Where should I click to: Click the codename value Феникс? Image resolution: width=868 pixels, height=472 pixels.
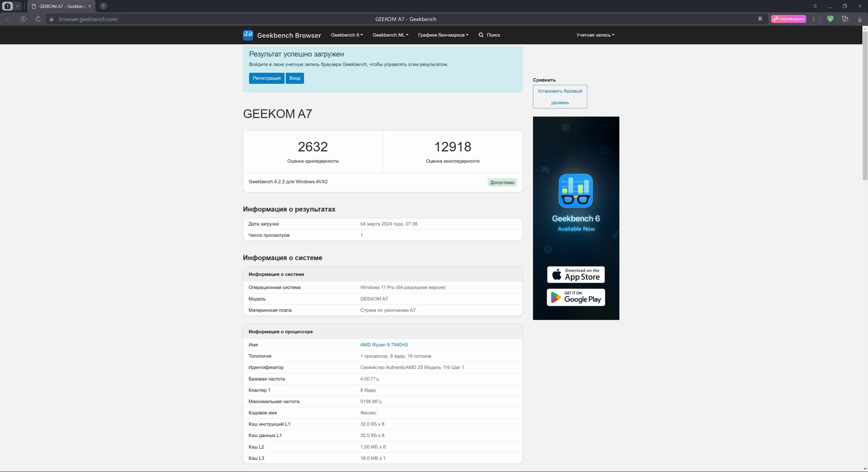(x=368, y=413)
